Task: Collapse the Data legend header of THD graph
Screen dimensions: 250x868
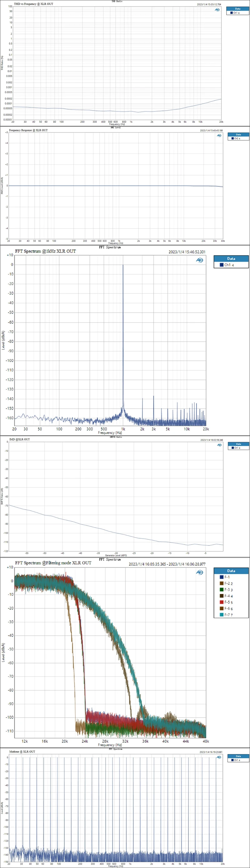Action: (238, 9)
